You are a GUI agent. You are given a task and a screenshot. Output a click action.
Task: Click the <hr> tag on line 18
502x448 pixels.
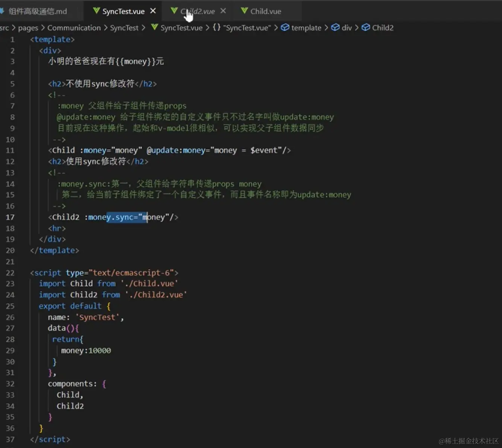click(x=57, y=228)
